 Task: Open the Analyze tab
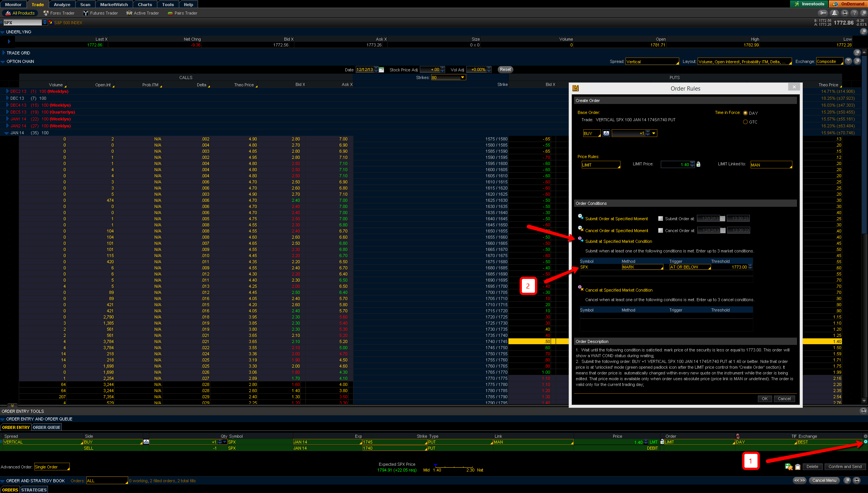tap(62, 5)
